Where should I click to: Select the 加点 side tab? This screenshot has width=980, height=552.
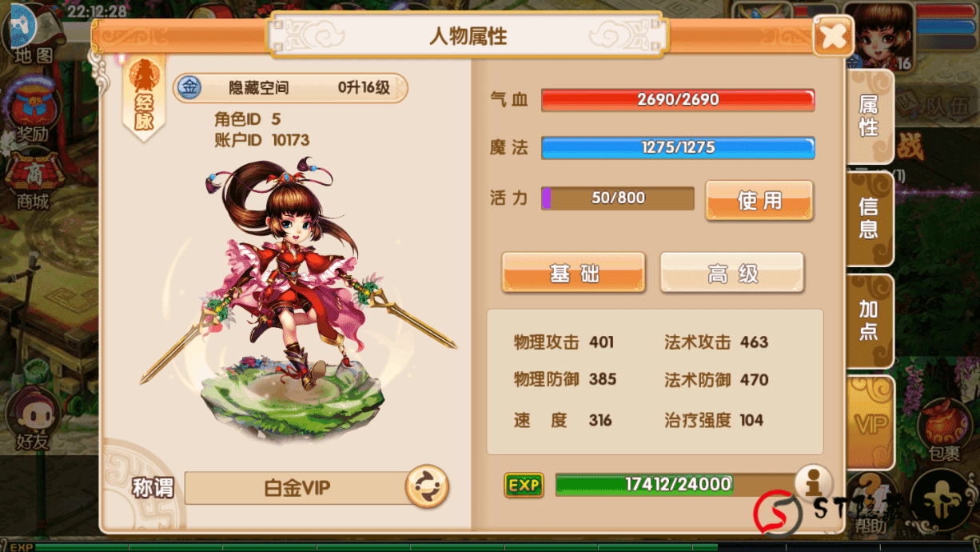point(869,321)
